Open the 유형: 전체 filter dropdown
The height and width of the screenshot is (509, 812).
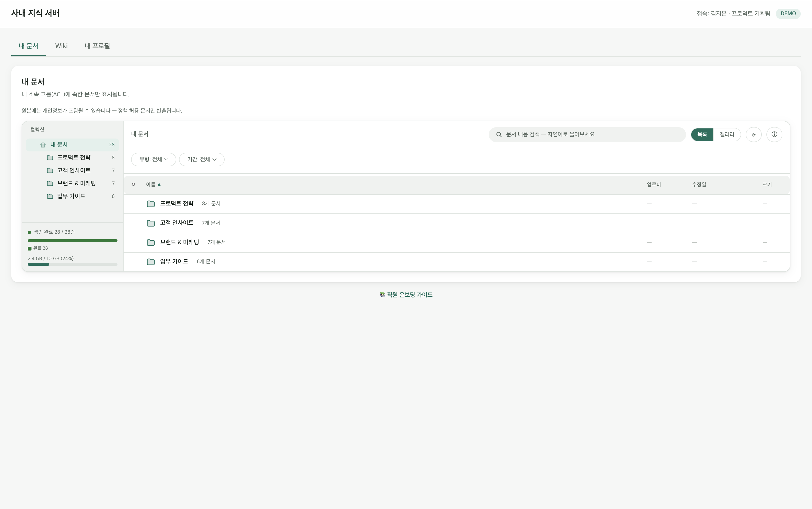click(x=154, y=160)
